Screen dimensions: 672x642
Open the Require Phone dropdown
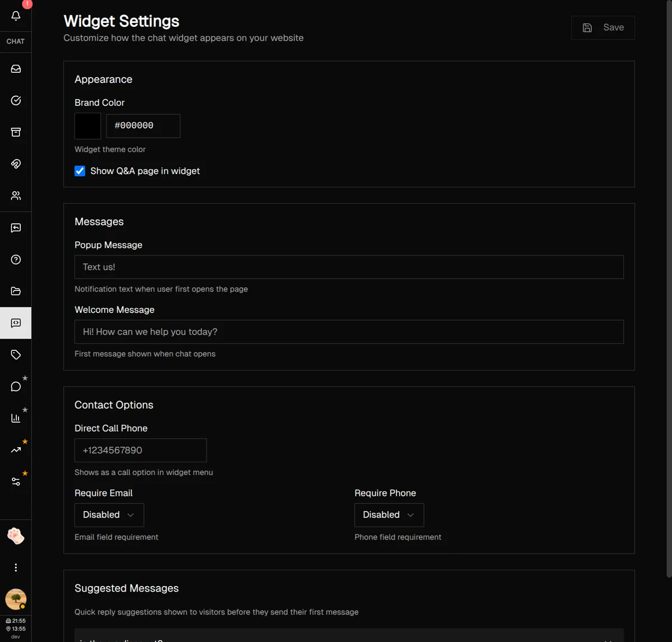[389, 514]
